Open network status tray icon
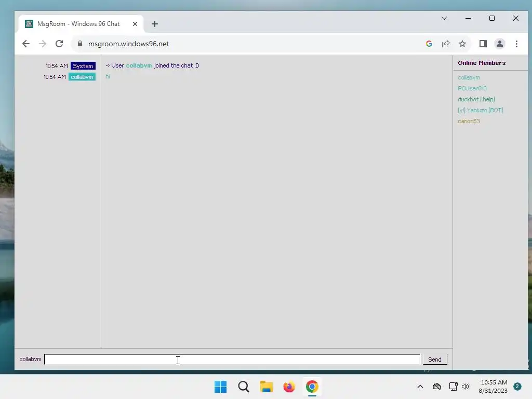Image resolution: width=532 pixels, height=399 pixels. click(453, 387)
